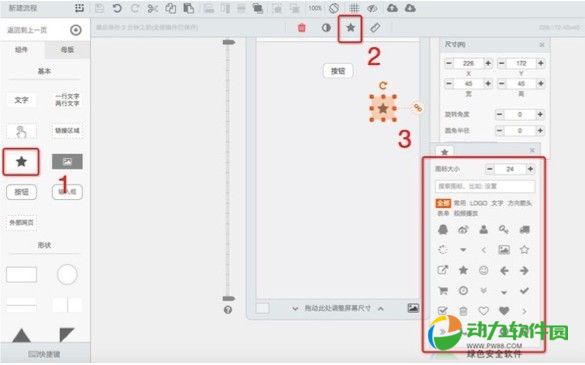Click the 返回到上一页 label
585x365 pixels.
[x=27, y=30]
